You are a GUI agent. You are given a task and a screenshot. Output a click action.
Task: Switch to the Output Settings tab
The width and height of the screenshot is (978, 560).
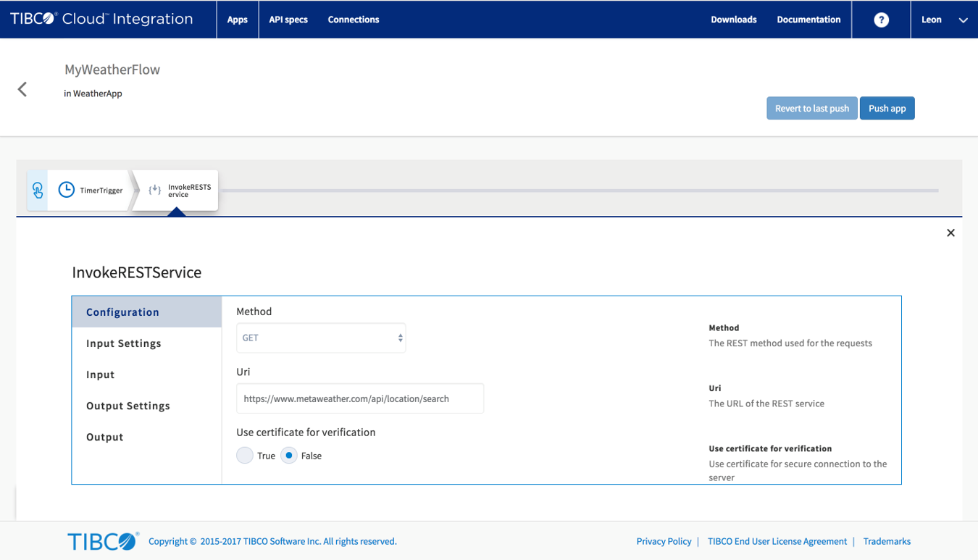pos(128,406)
